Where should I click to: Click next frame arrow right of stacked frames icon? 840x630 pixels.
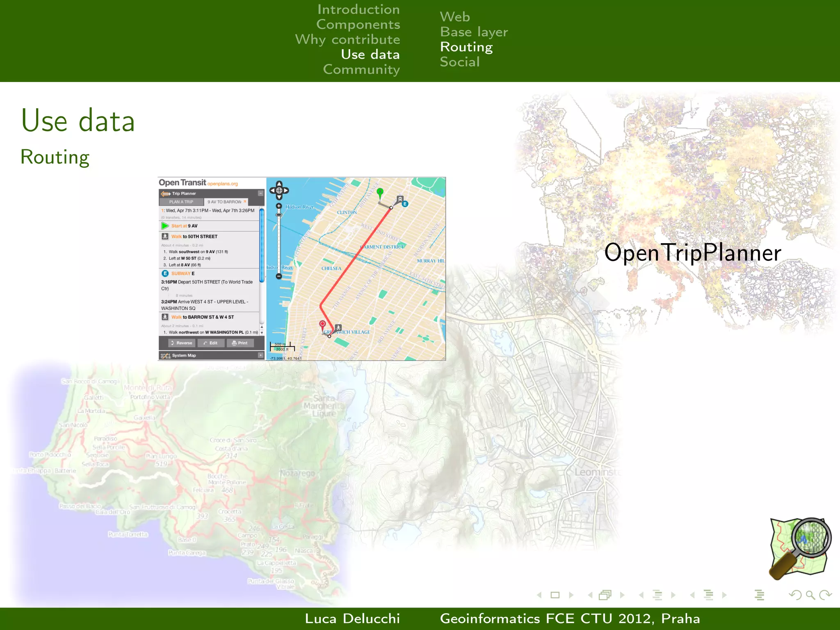[x=622, y=595]
